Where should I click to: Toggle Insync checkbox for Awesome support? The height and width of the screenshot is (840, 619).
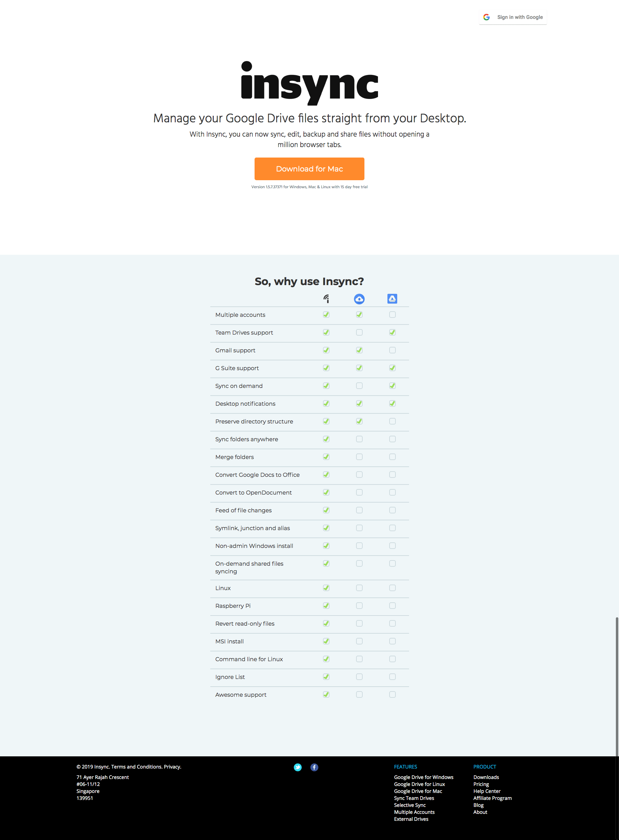326,694
